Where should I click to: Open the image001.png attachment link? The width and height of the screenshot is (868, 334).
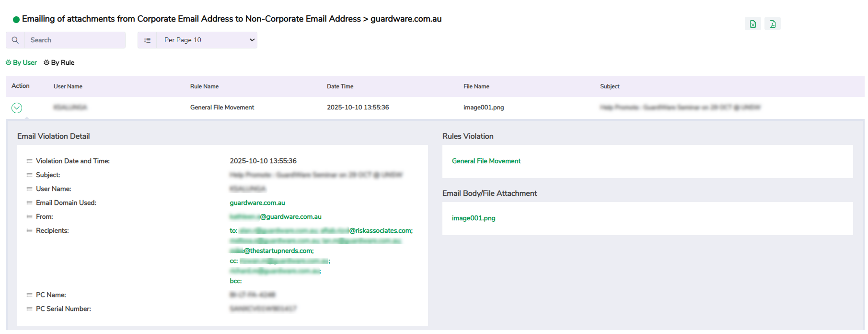(x=474, y=218)
